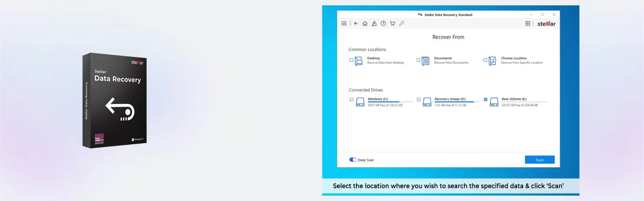Select the New Volume (E:) drive icon
This screenshot has width=644, height=201.
click(494, 102)
